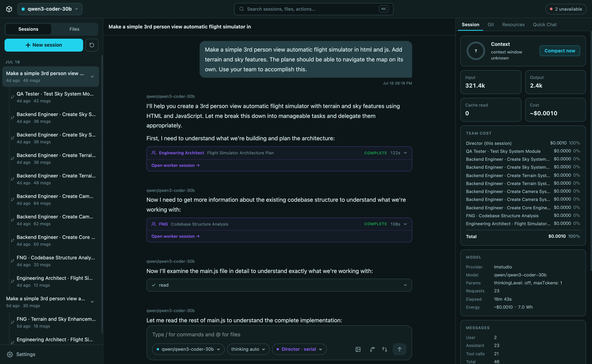Expand the read tool call chevron

click(405, 285)
